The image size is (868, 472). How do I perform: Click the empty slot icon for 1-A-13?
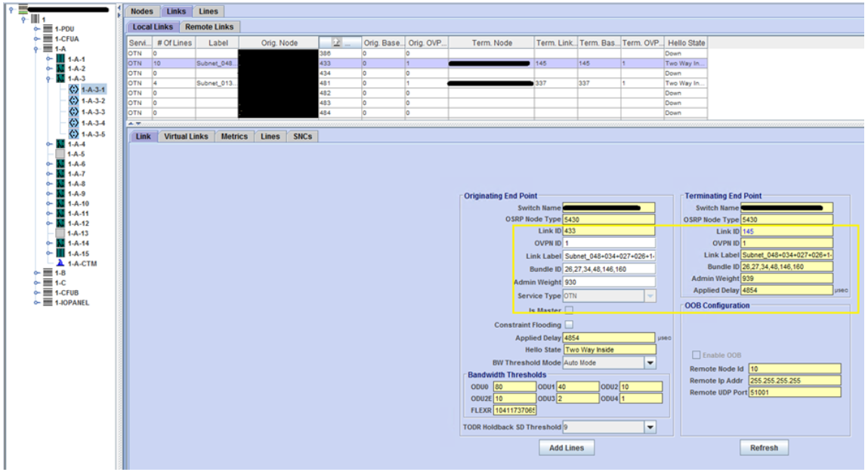pyautogui.click(x=60, y=233)
